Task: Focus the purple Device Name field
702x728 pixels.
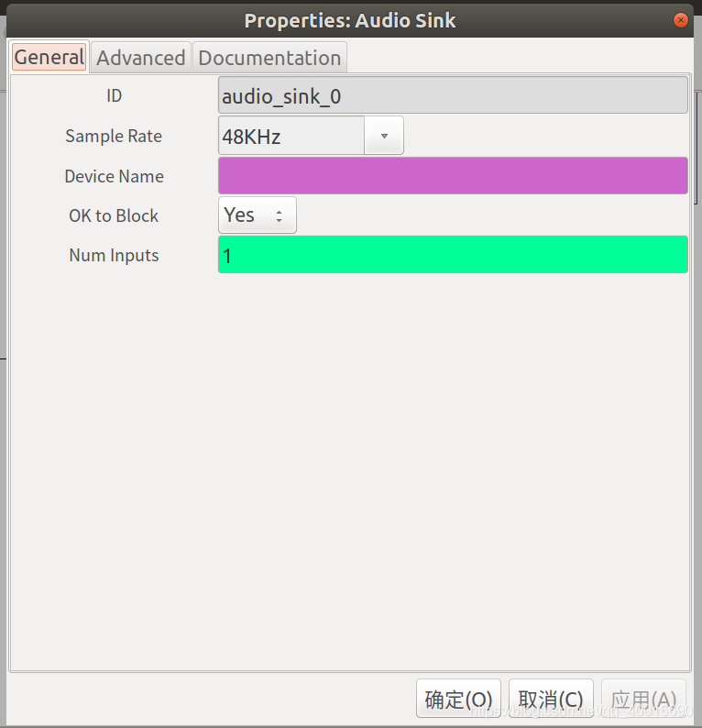Action: coord(453,175)
